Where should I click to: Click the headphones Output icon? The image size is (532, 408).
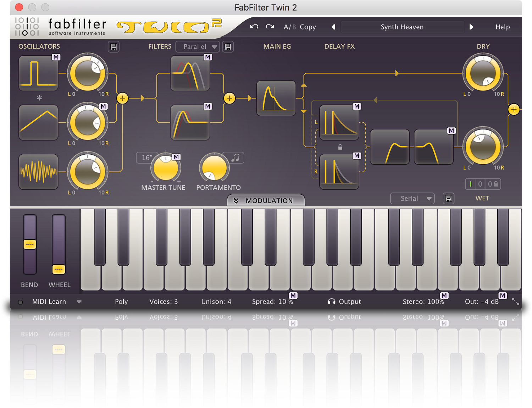tap(332, 302)
